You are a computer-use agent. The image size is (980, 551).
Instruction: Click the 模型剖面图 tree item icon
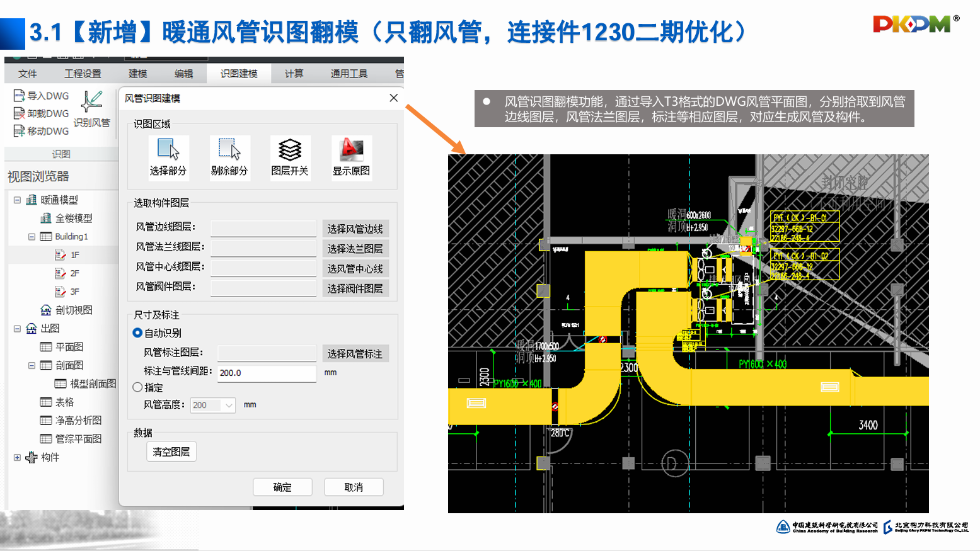click(61, 383)
